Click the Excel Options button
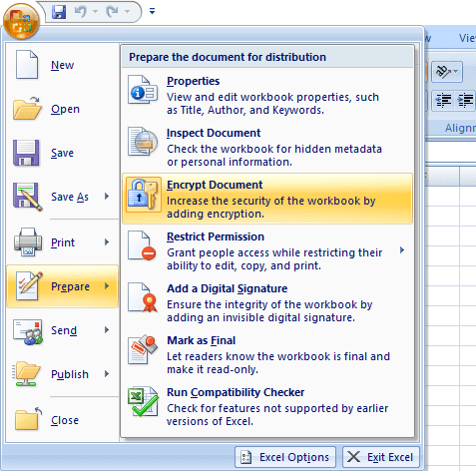This screenshot has width=476, height=471. pyautogui.click(x=285, y=457)
